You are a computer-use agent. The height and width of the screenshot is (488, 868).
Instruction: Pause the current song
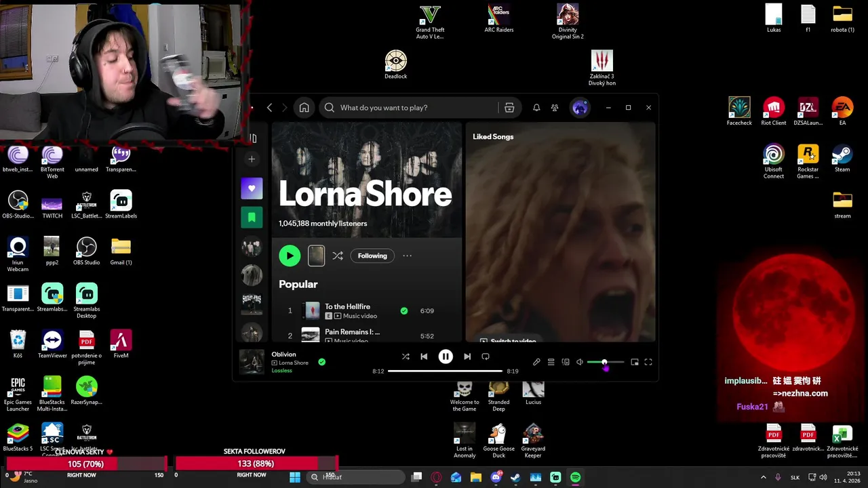point(446,357)
